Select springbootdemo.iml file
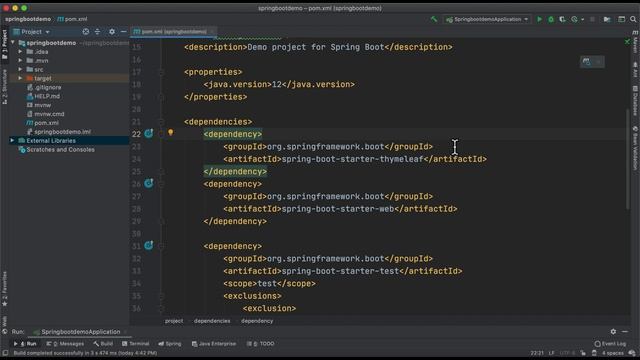 pos(58,132)
